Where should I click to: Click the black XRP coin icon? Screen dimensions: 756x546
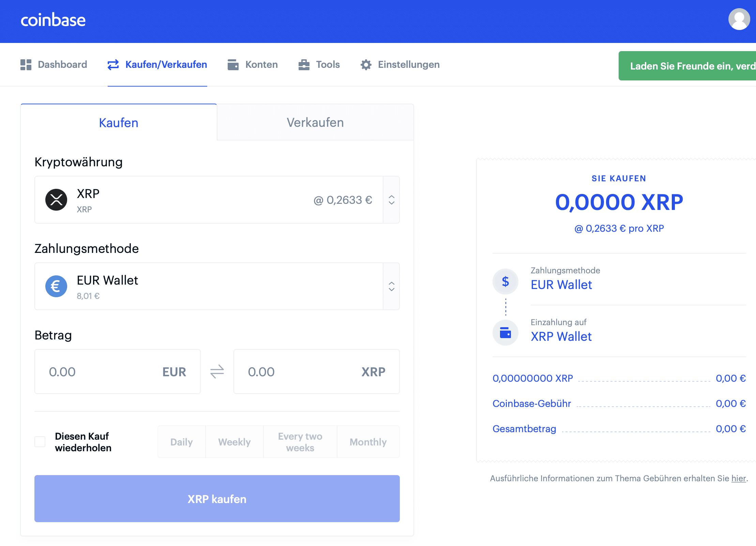click(x=56, y=200)
